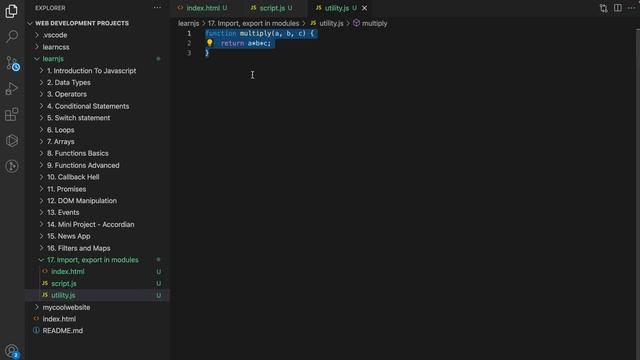640x360 pixels.
Task: Open editor more actions ellipsis
Action: (631, 8)
